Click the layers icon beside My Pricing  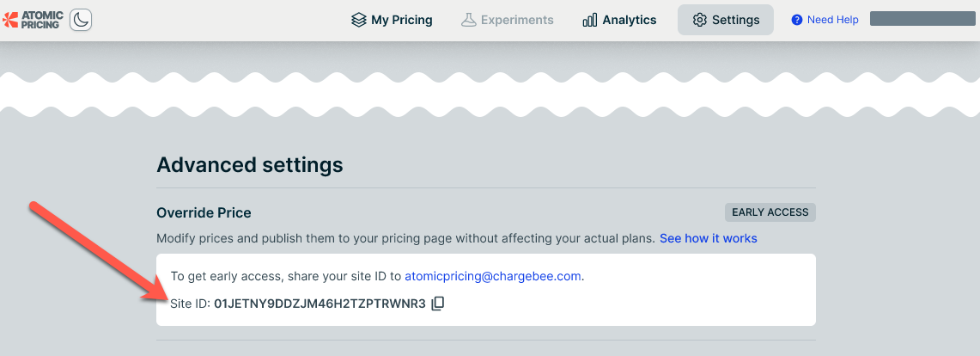tap(359, 20)
